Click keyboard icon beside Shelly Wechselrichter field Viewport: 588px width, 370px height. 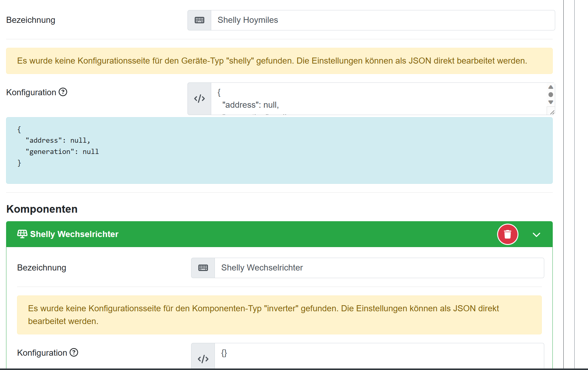(x=203, y=268)
